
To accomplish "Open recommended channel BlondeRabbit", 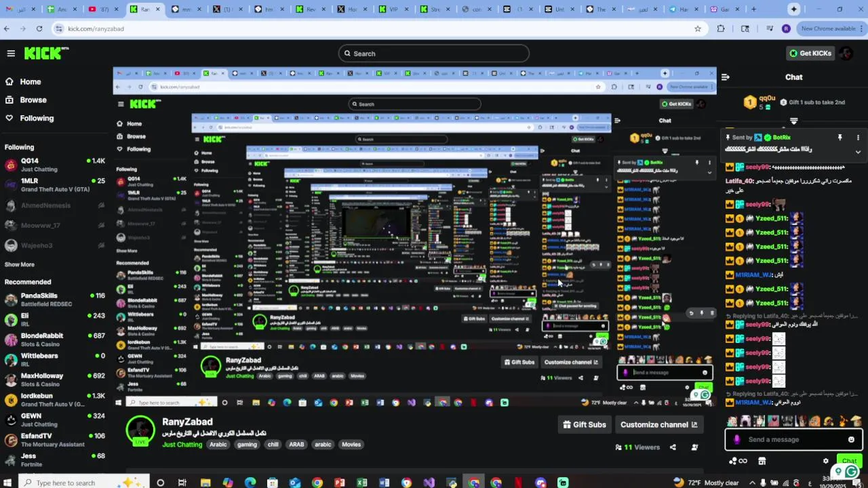I will (x=54, y=340).
